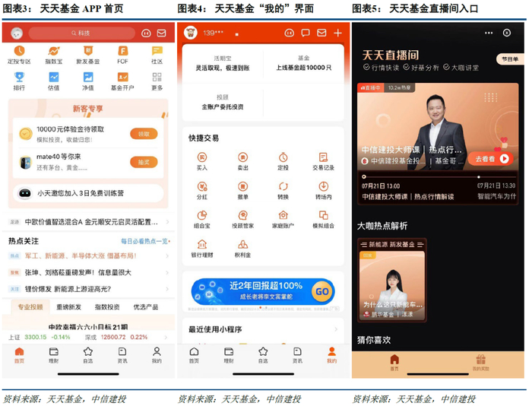Switch to 资讯 tab on home page bottom bar
532x406 pixels.
point(122,355)
